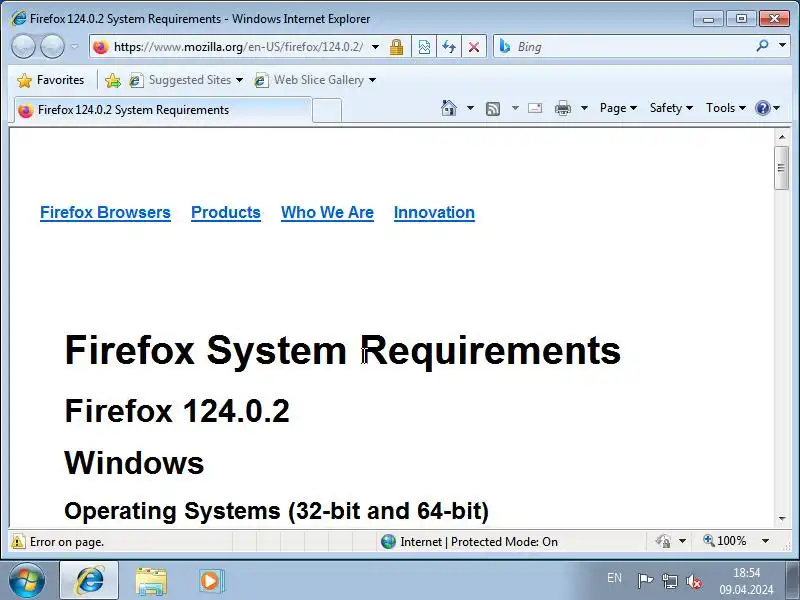Select Firefox 124.0.2 System Requirements tab
This screenshot has width=800, height=600.
click(162, 110)
